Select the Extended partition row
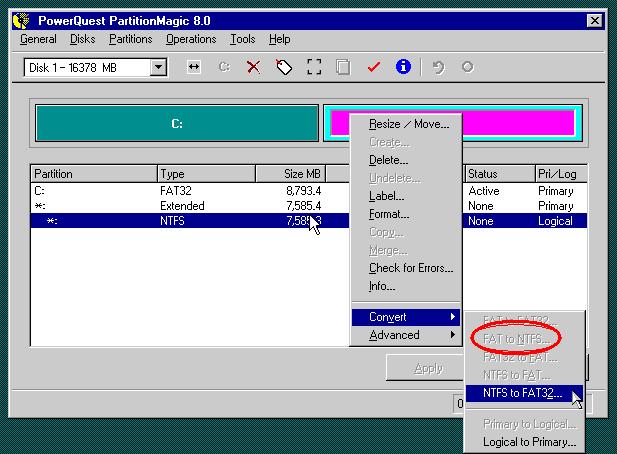This screenshot has width=617, height=454. 309,206
